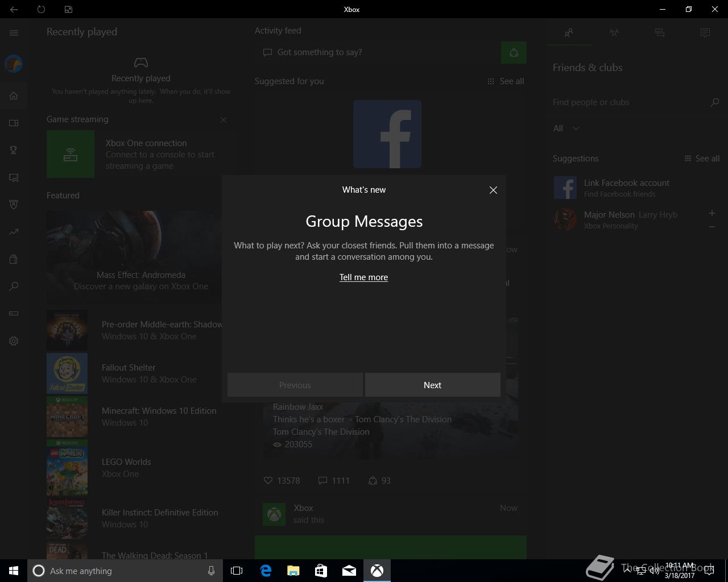
Task: Expand the All filter dropdown
Action: pos(566,128)
